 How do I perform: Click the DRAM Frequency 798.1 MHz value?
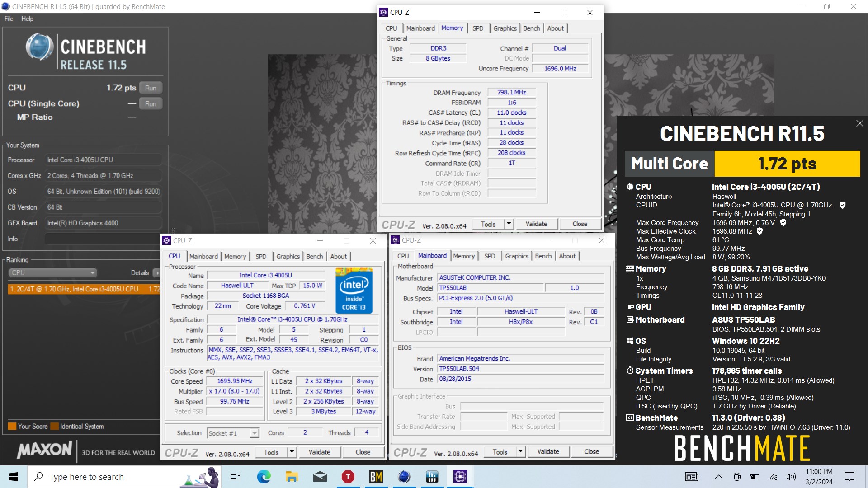tap(511, 93)
